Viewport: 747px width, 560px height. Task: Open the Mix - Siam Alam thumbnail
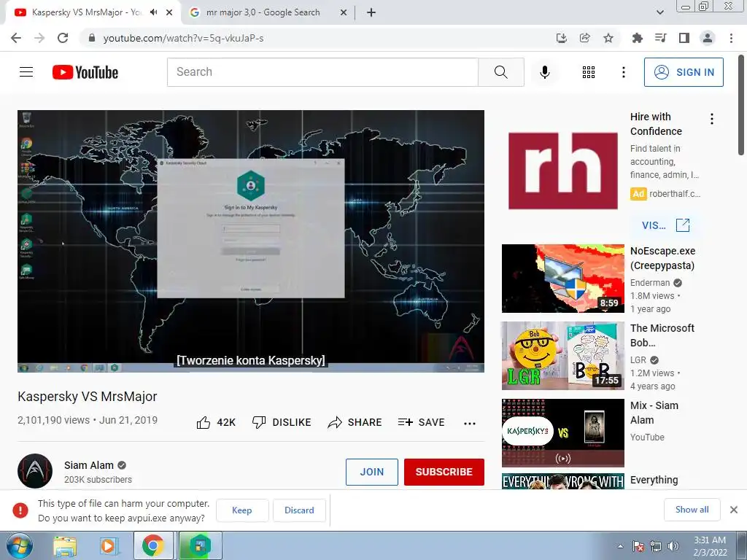(562, 433)
